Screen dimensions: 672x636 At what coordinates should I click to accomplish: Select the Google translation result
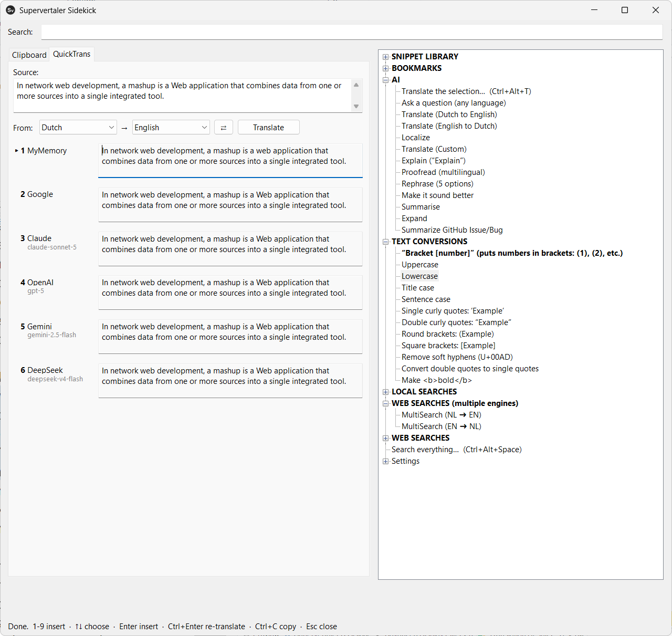coord(230,204)
